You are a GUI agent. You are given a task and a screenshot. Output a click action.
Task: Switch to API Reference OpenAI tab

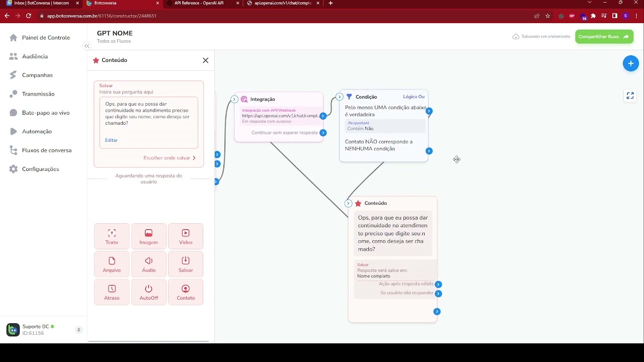pyautogui.click(x=199, y=3)
